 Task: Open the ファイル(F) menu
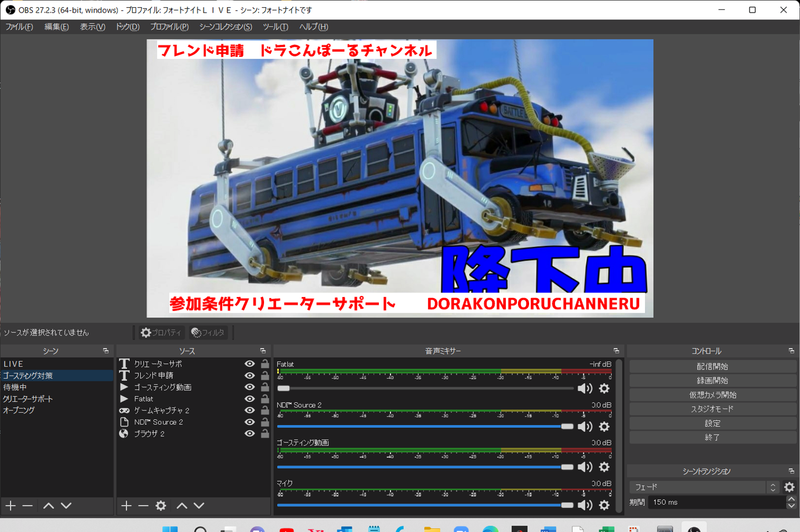pos(19,27)
